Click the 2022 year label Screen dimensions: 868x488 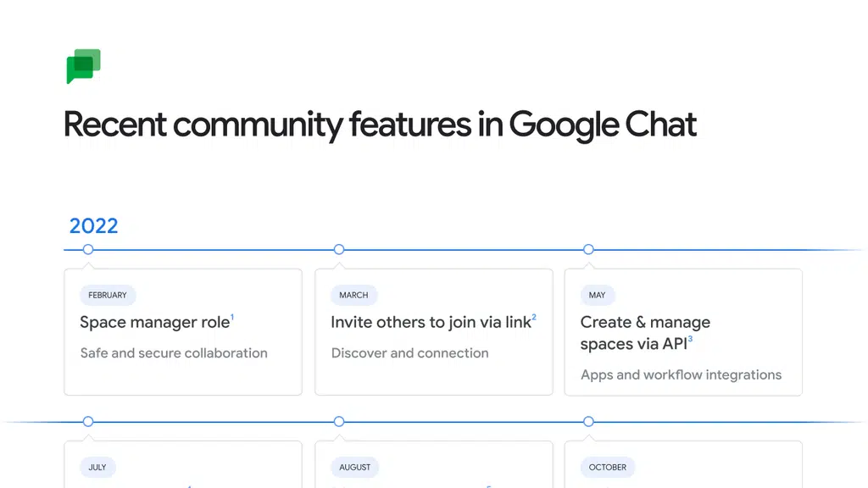pos(93,225)
